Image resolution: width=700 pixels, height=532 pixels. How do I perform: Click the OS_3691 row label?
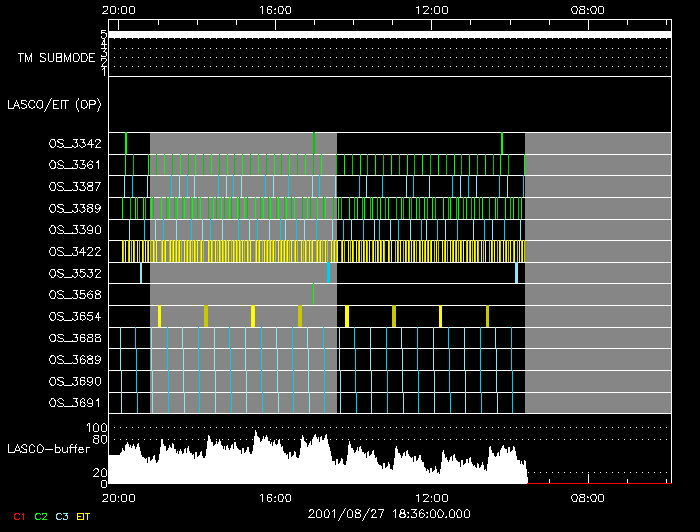point(74,403)
